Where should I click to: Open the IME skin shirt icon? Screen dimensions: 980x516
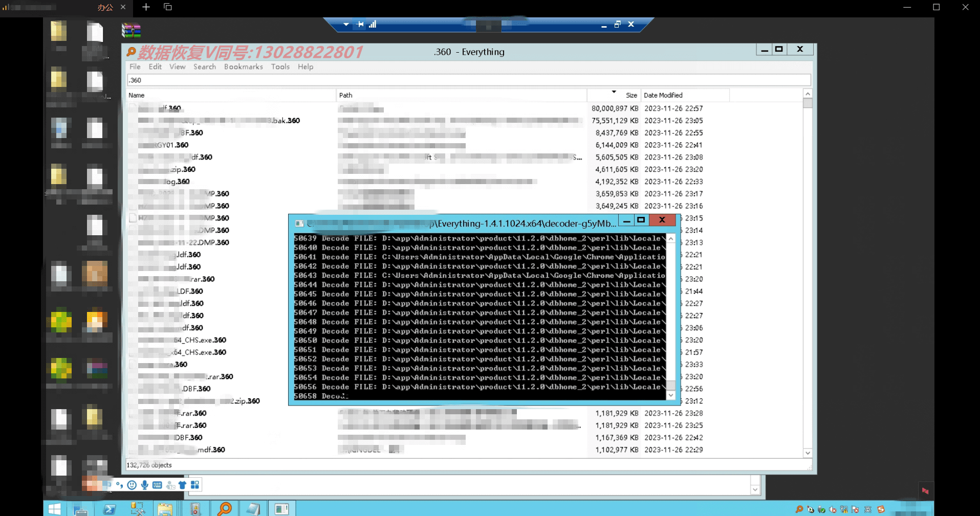pyautogui.click(x=182, y=485)
